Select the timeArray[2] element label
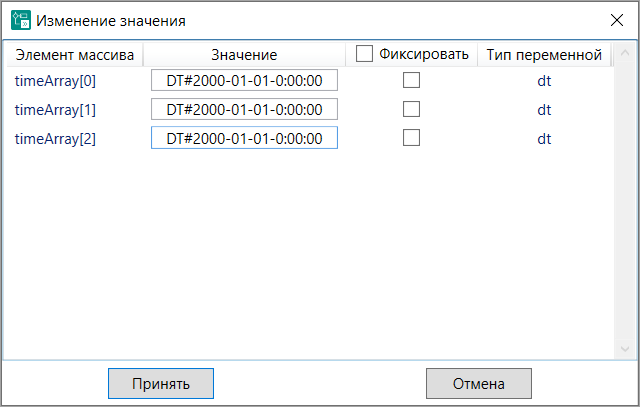640x407 pixels. pos(56,139)
